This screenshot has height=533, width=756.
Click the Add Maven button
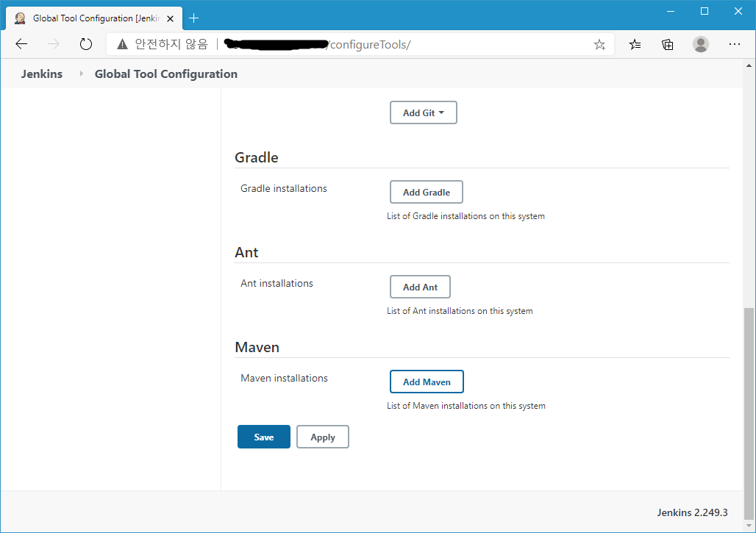[427, 382]
